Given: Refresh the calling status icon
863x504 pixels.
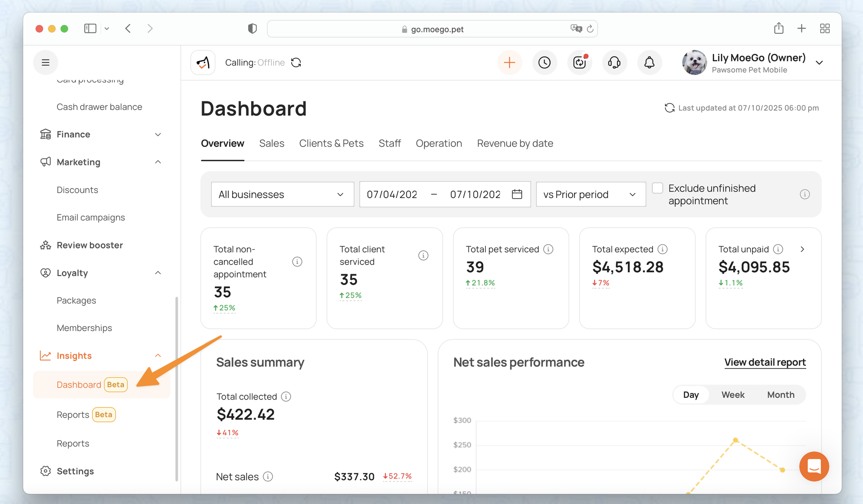Looking at the screenshot, I should [296, 63].
